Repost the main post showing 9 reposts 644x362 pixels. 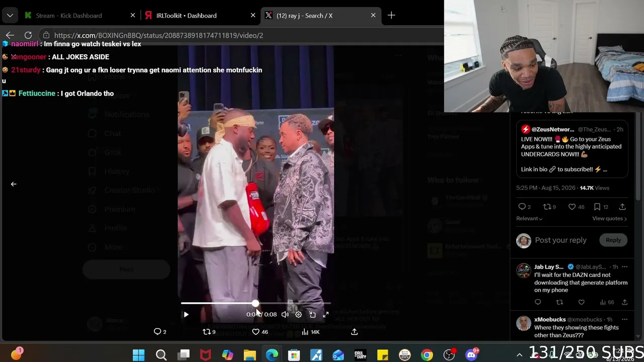pos(549,207)
